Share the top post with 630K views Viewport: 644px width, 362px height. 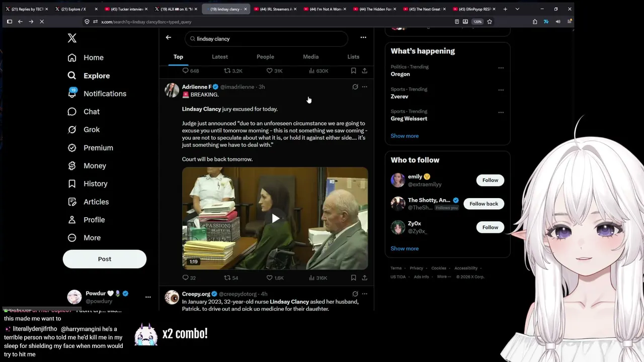[x=364, y=71]
